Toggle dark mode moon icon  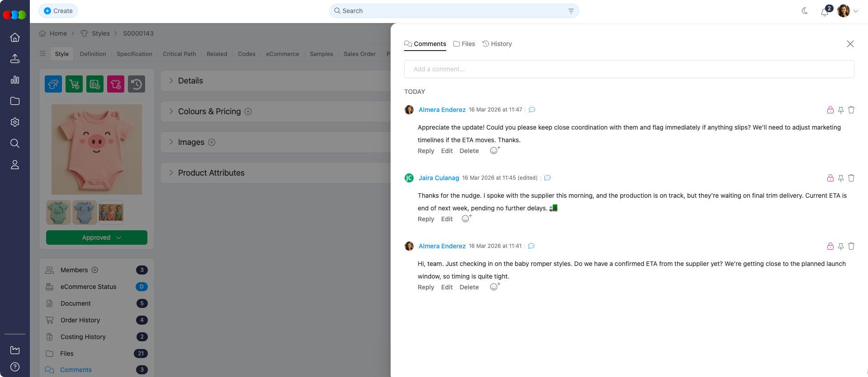[805, 11]
